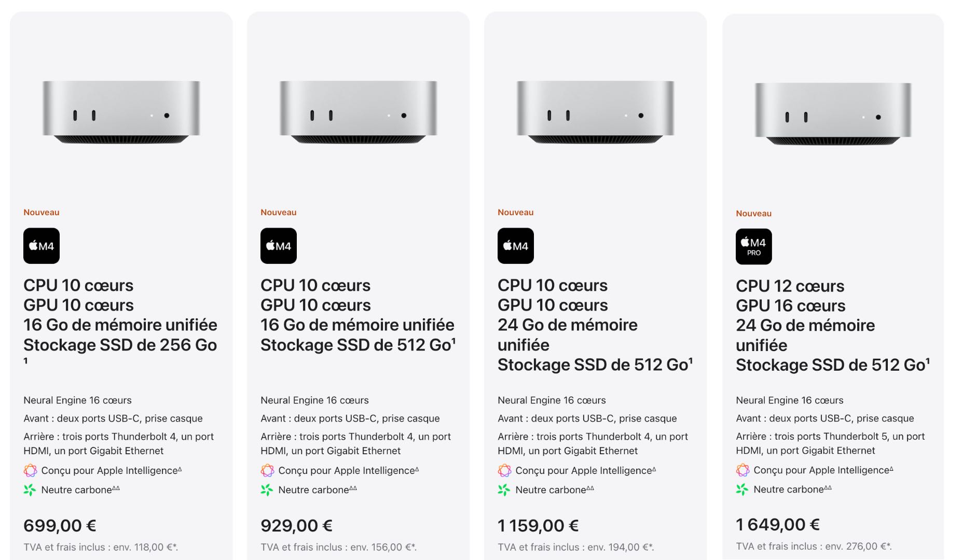This screenshot has width=962, height=560.
Task: Click the M4 chip icon on the 929,00 € model
Action: tap(279, 246)
